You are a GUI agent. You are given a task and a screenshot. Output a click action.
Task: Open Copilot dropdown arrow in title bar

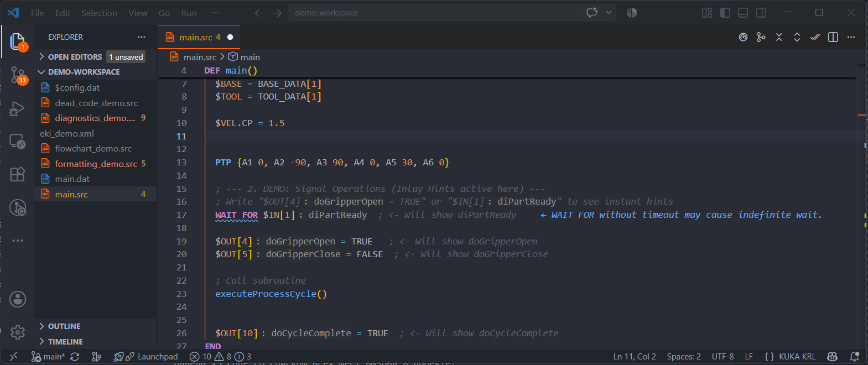609,13
